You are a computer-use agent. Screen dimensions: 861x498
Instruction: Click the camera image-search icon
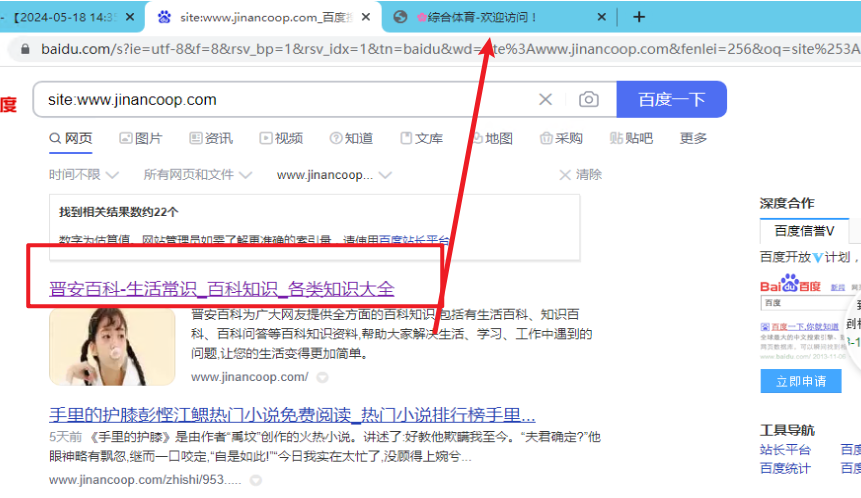tap(589, 100)
